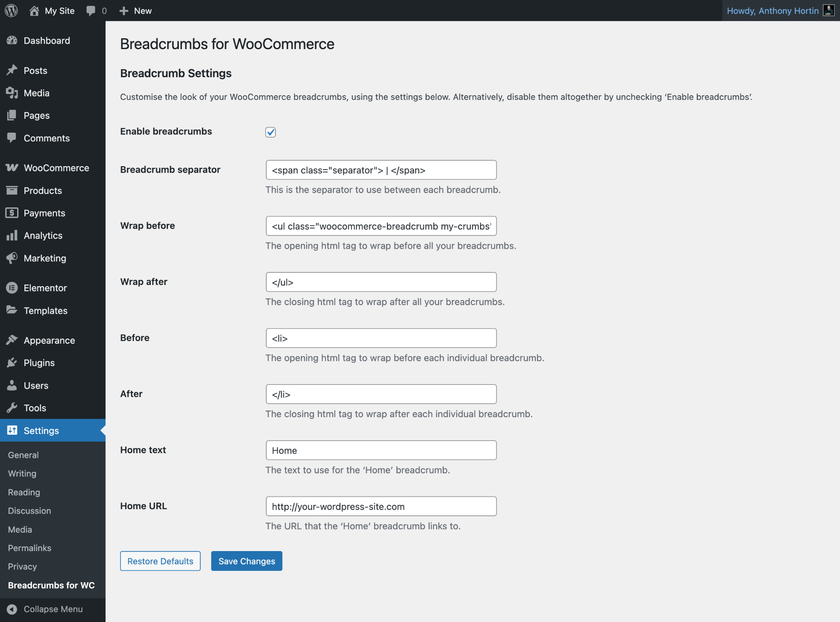This screenshot has width=840, height=622.
Task: Open the Payments sidebar icon
Action: pyautogui.click(x=13, y=213)
